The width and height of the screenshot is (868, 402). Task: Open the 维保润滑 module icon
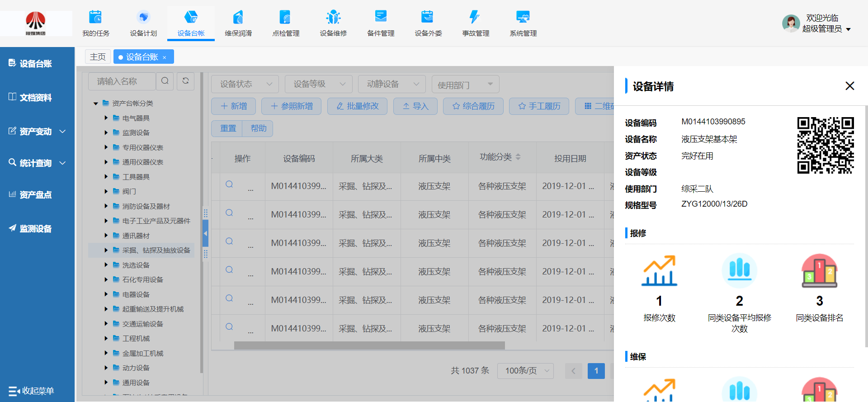click(238, 18)
